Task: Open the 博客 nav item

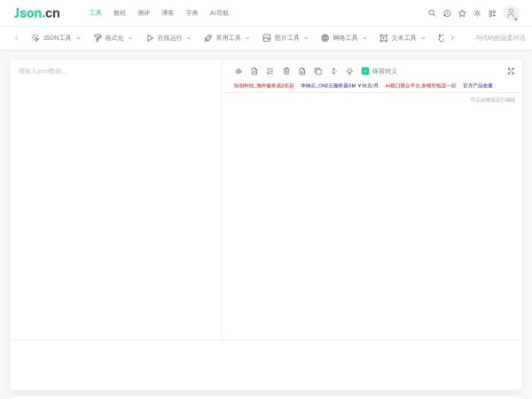Action: (168, 13)
